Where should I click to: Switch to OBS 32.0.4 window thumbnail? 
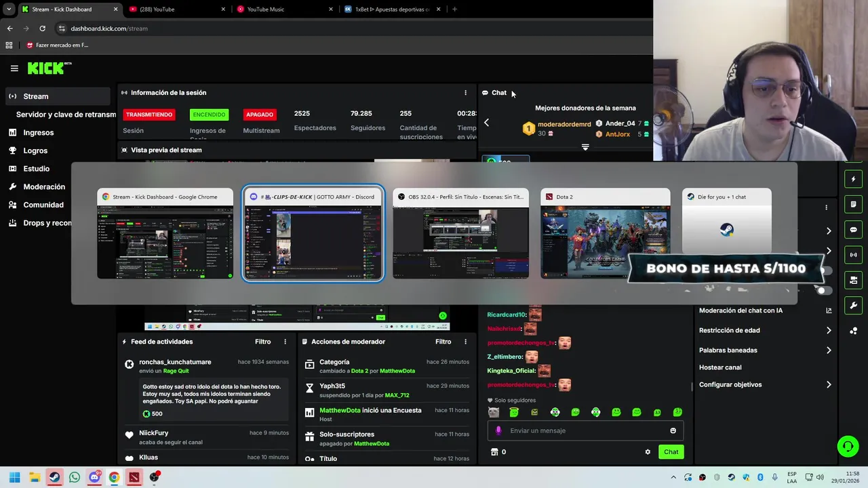(x=460, y=234)
